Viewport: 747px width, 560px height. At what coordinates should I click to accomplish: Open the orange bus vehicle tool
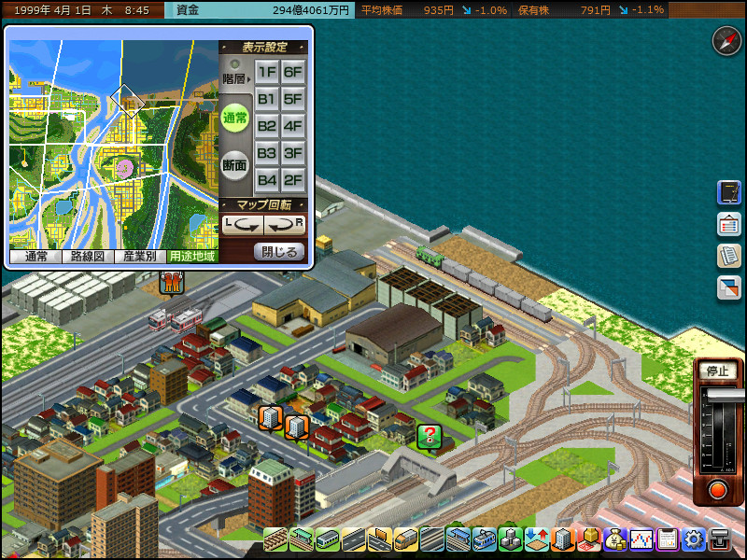(x=405, y=539)
